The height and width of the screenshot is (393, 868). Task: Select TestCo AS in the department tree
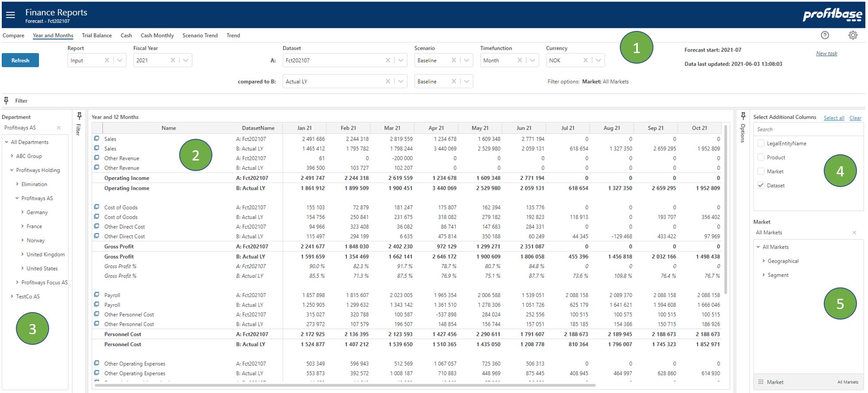click(x=28, y=297)
